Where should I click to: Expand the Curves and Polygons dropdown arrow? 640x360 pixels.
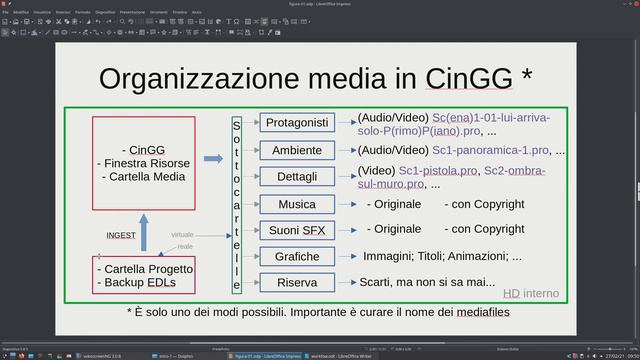(90, 32)
